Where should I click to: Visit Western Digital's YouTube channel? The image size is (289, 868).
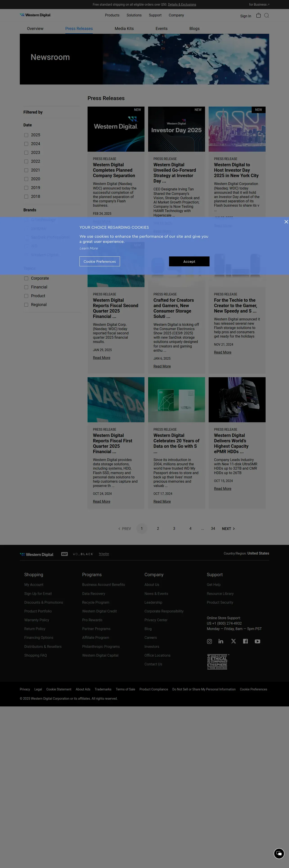click(257, 641)
